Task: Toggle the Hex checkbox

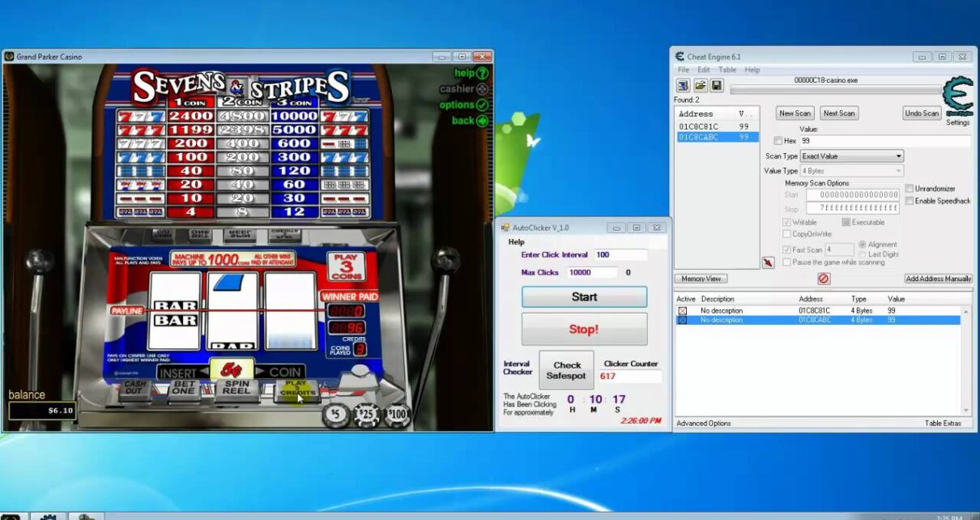Action: 778,141
